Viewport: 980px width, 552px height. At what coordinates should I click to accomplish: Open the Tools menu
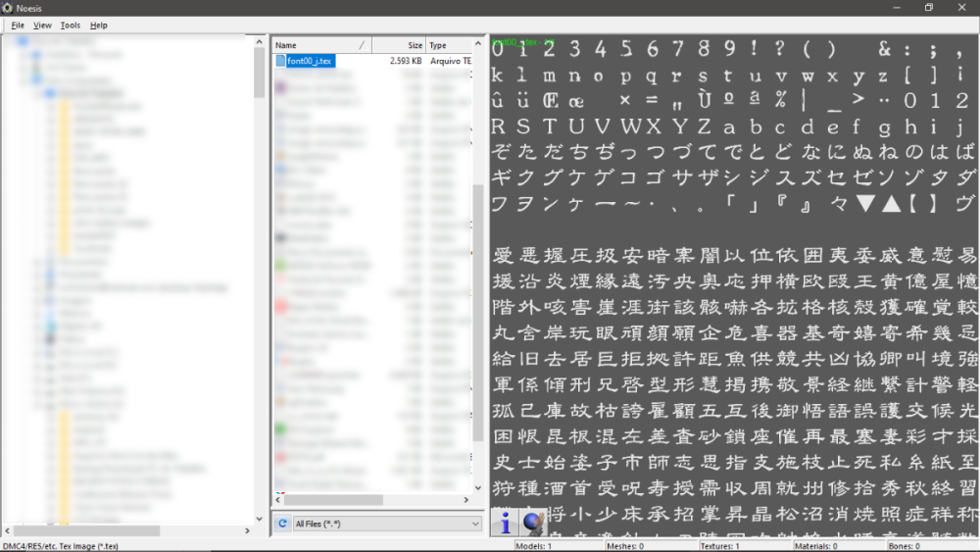coord(71,25)
